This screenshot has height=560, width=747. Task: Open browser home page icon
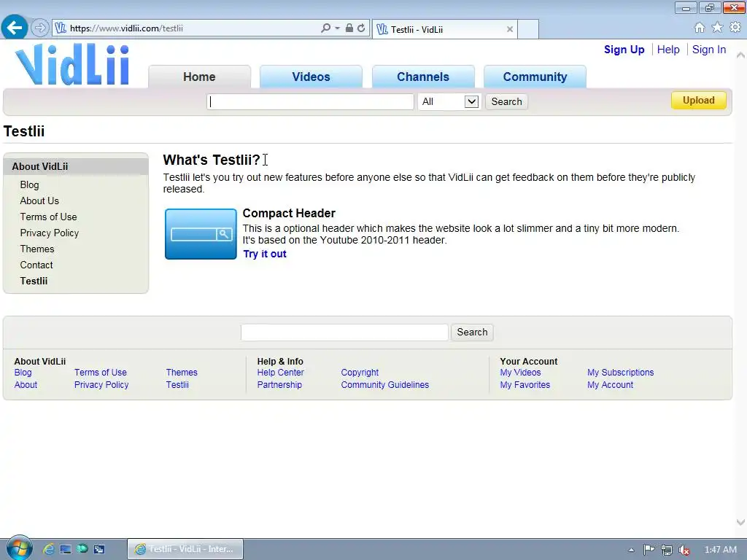(700, 28)
